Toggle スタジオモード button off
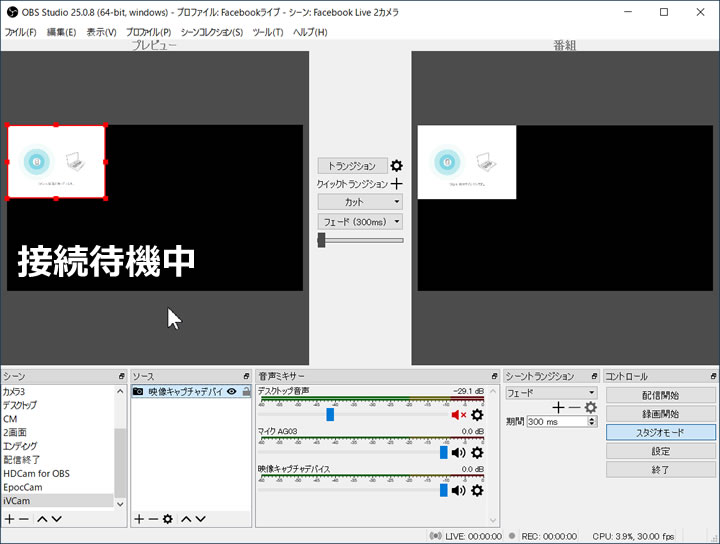This screenshot has width=720, height=544. (x=660, y=432)
